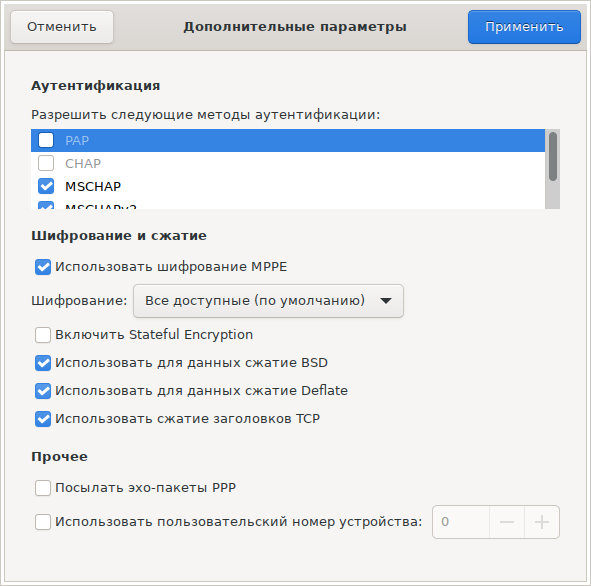
Task: Uncheck BSD data compression option
Action: coord(43,363)
